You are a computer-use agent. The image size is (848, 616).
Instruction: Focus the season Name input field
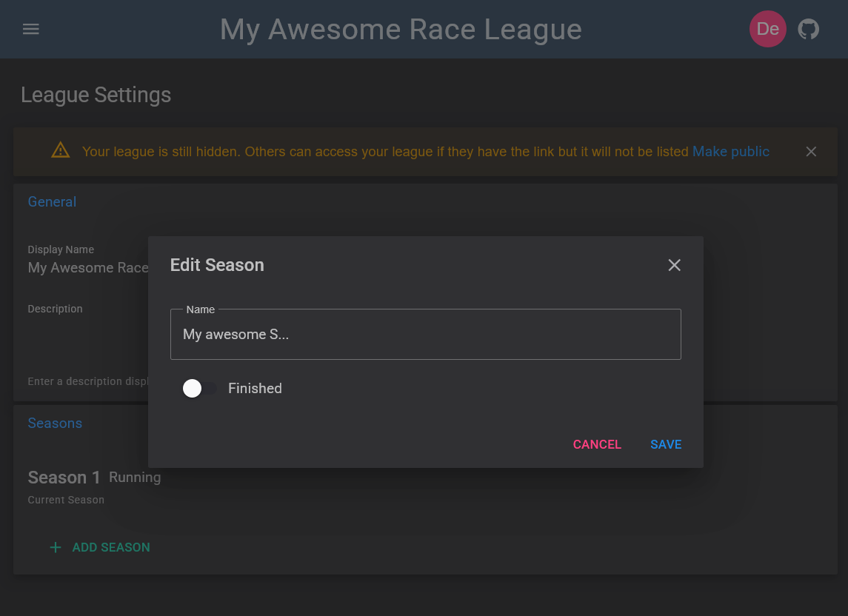tap(426, 334)
